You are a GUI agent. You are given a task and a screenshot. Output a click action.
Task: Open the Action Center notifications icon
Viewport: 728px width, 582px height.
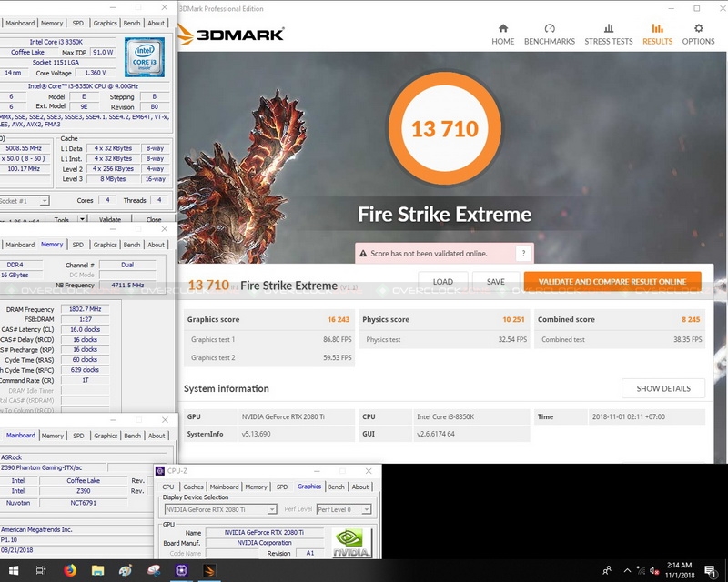tap(711, 570)
